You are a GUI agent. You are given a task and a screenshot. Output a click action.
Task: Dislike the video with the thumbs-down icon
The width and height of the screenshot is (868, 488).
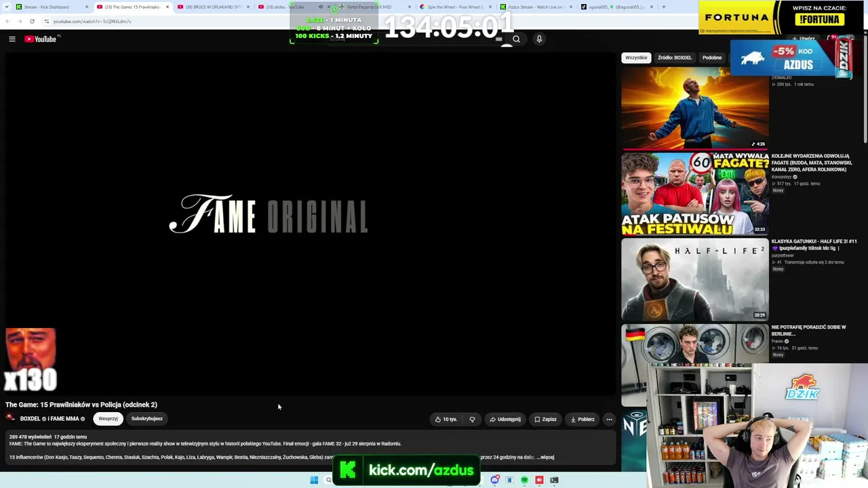[472, 419]
